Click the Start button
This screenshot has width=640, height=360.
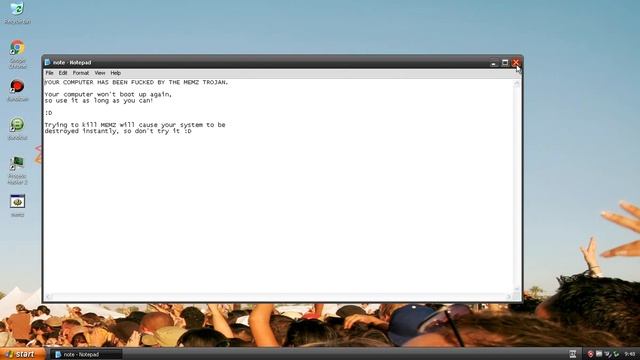click(x=21, y=354)
